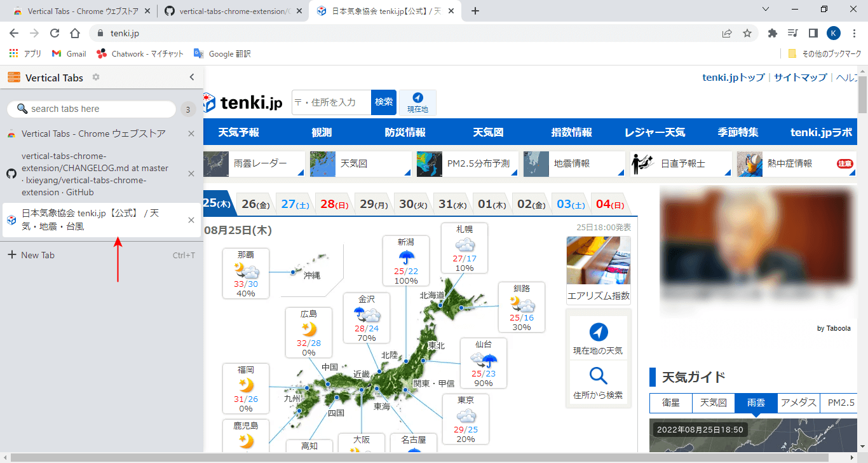The image size is (868, 463).
Task: Close the 日本気象協会 tenki.jp sidebar entry
Action: [191, 220]
